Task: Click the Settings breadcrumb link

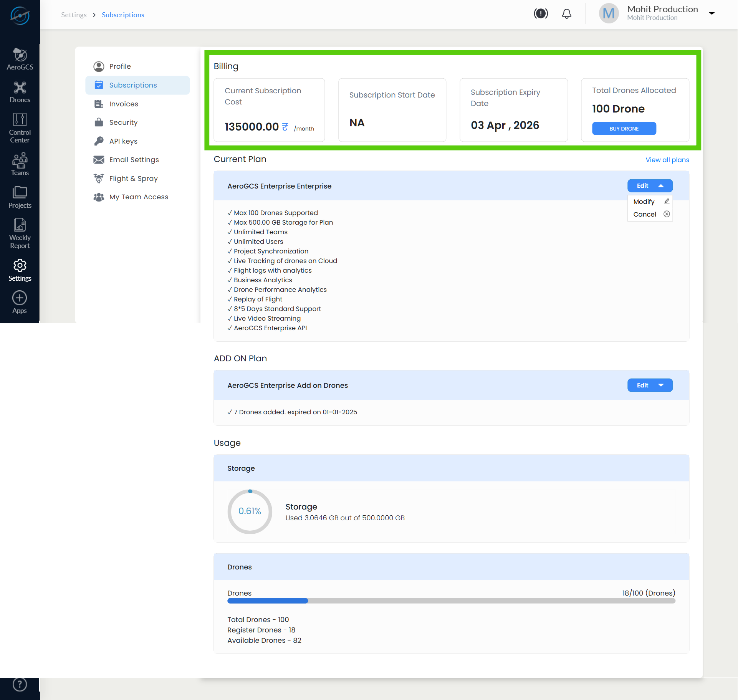Action: pyautogui.click(x=74, y=15)
